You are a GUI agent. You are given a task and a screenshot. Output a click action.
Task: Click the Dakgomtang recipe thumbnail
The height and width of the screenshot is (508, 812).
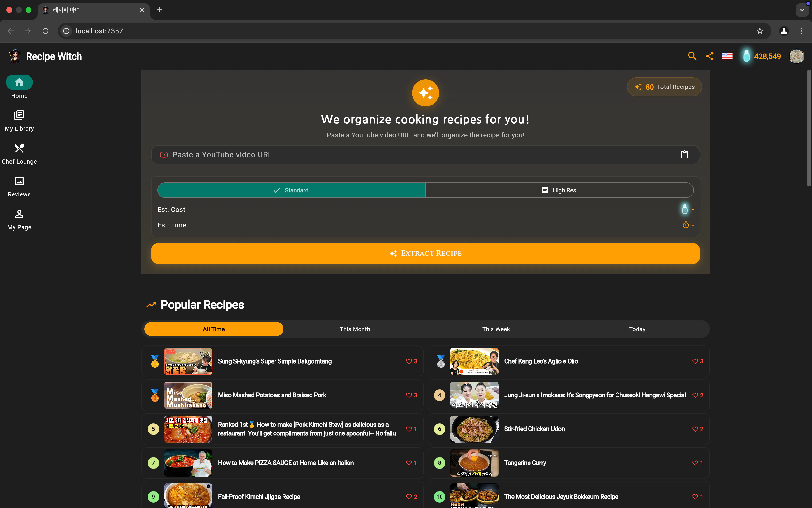tap(188, 361)
